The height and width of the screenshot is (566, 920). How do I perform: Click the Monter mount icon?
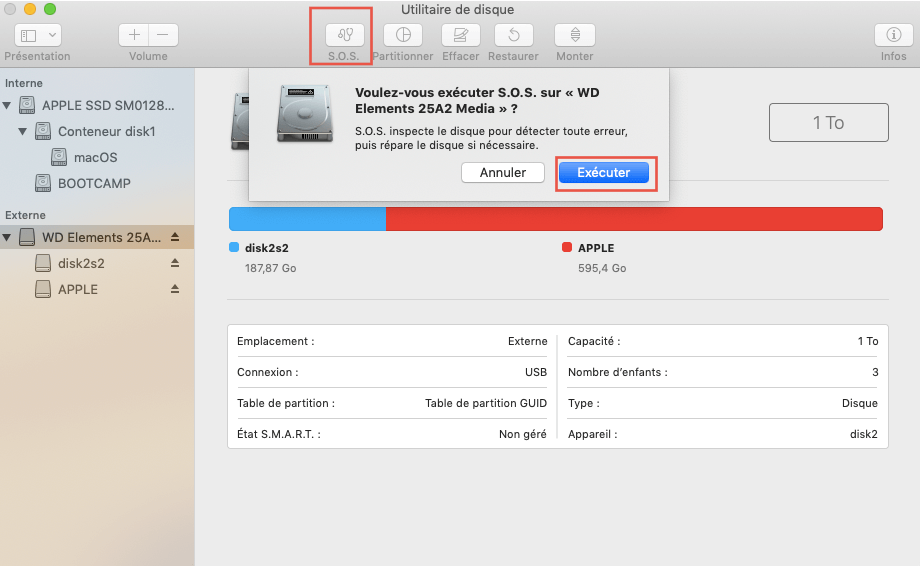click(x=575, y=35)
